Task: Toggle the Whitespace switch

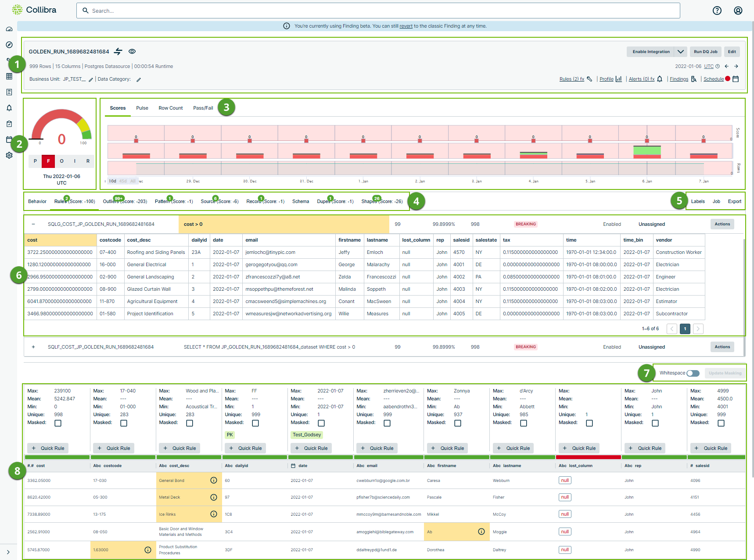Action: 693,373
